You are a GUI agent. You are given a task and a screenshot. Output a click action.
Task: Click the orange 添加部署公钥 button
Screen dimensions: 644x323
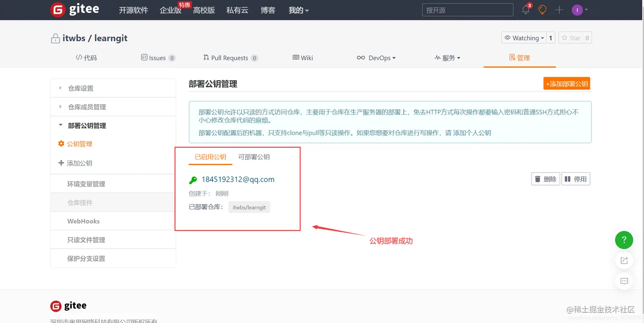pyautogui.click(x=566, y=83)
